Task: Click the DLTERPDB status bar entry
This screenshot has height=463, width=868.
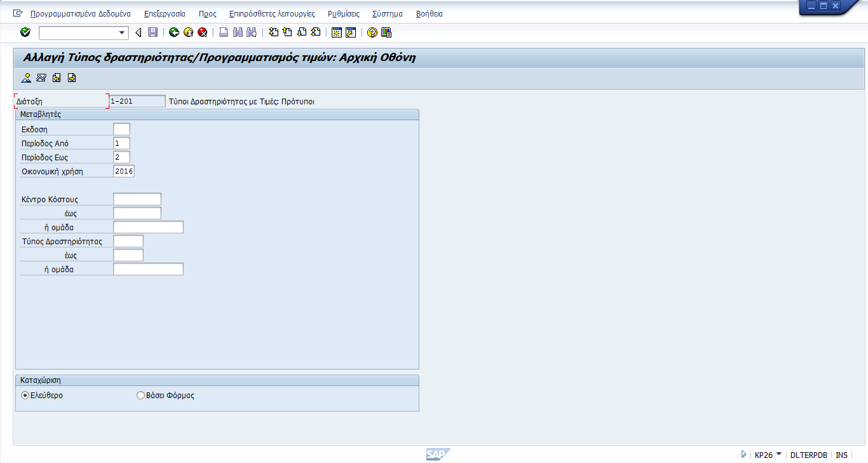Action: pyautogui.click(x=809, y=455)
